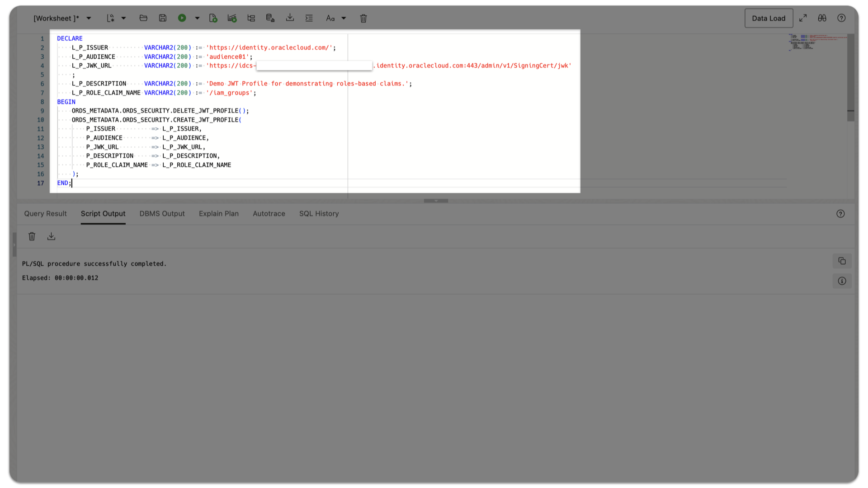Viewport: 868px width, 488px height.
Task: Save the worksheet using the save icon
Action: [x=163, y=18]
